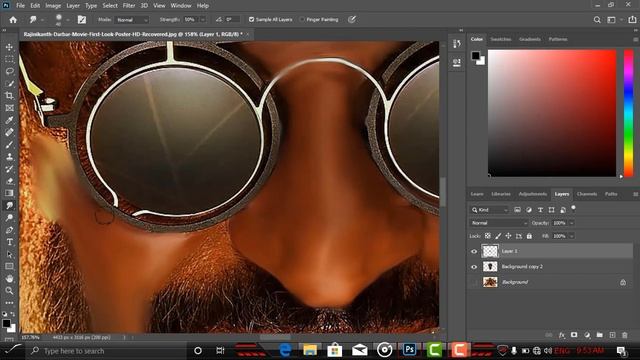Image resolution: width=640 pixels, height=360 pixels.
Task: Hide the Background copy 2 layer
Action: coord(474,267)
